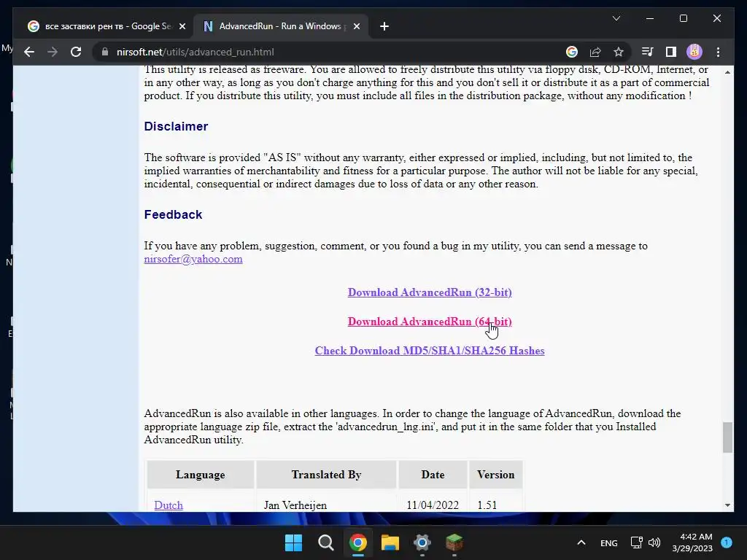Switch to the Google Search tab
The height and width of the screenshot is (560, 747).
pos(107,26)
